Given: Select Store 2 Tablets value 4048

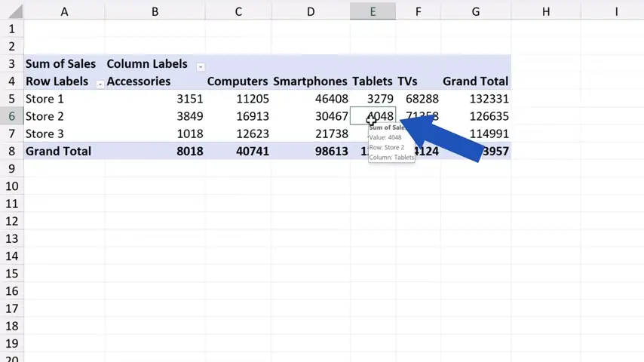Looking at the screenshot, I should pos(381,116).
